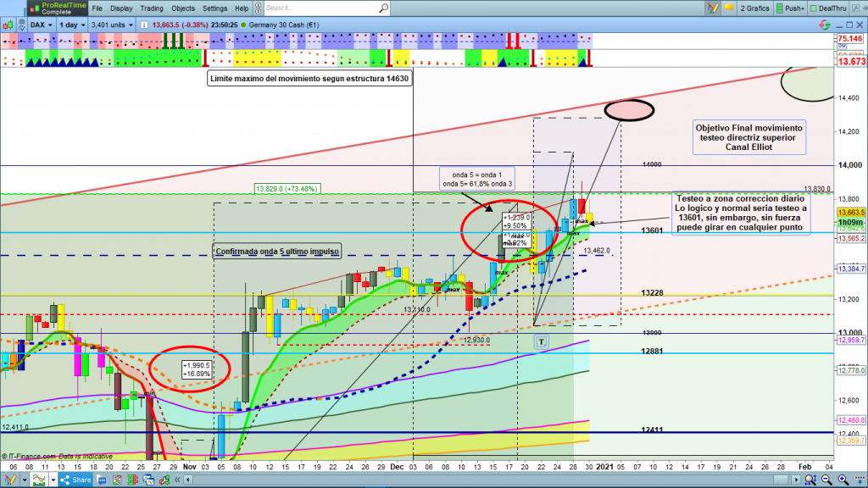868x488 pixels.
Task: Click the T marker on the chart
Action: [x=541, y=341]
